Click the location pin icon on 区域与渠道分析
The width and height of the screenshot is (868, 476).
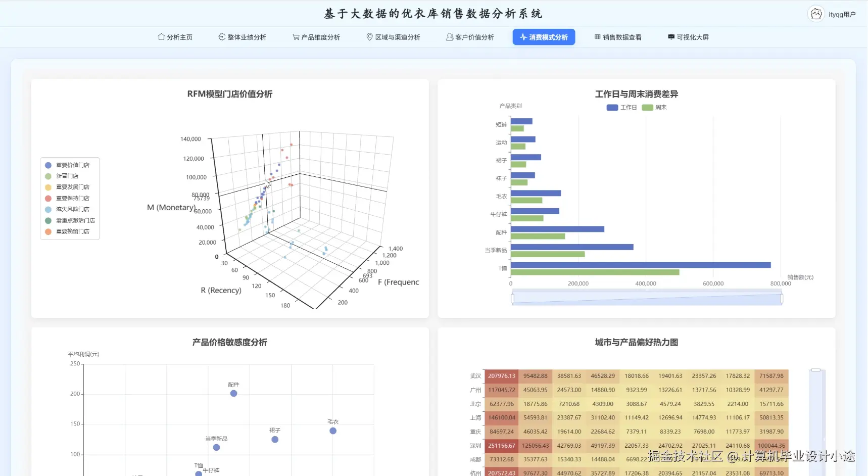[369, 36]
